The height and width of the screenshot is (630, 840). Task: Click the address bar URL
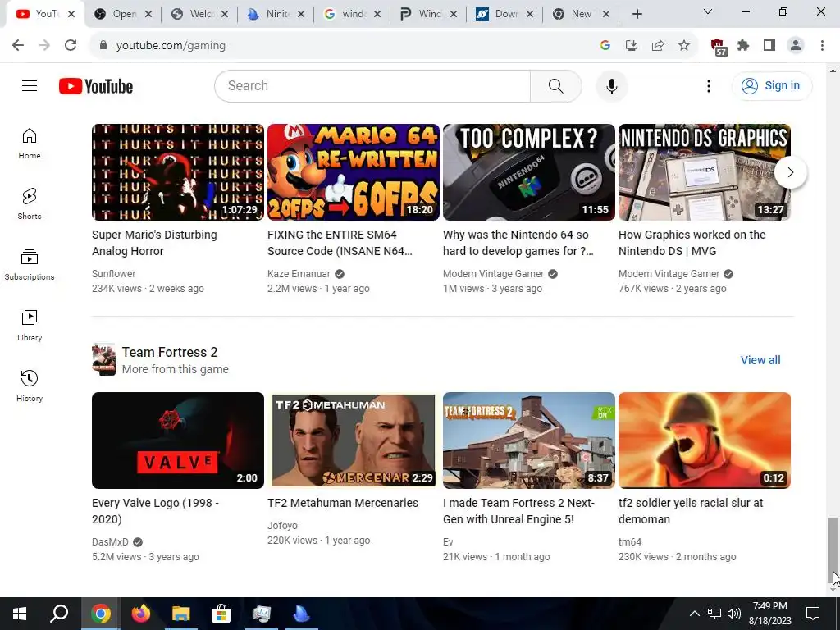tap(171, 46)
